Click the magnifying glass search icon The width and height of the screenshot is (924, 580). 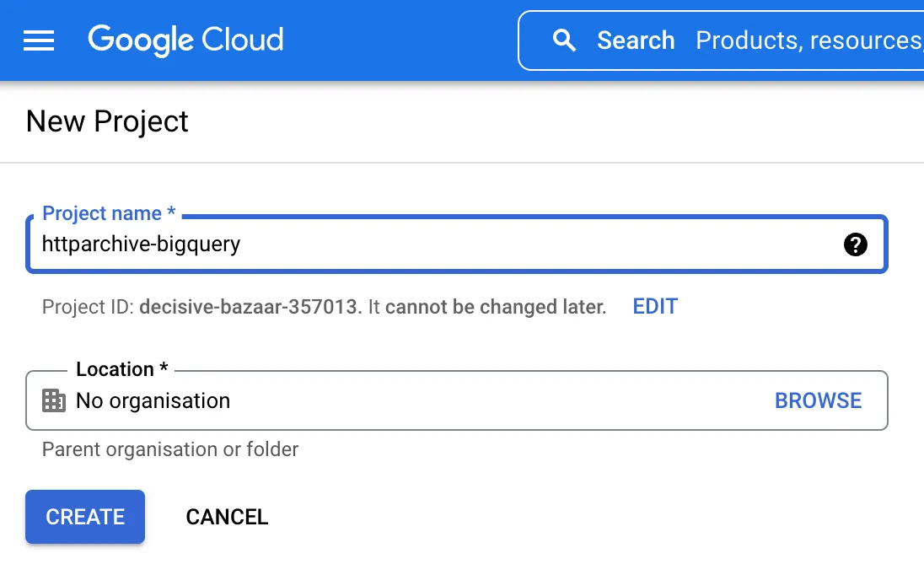coord(564,40)
